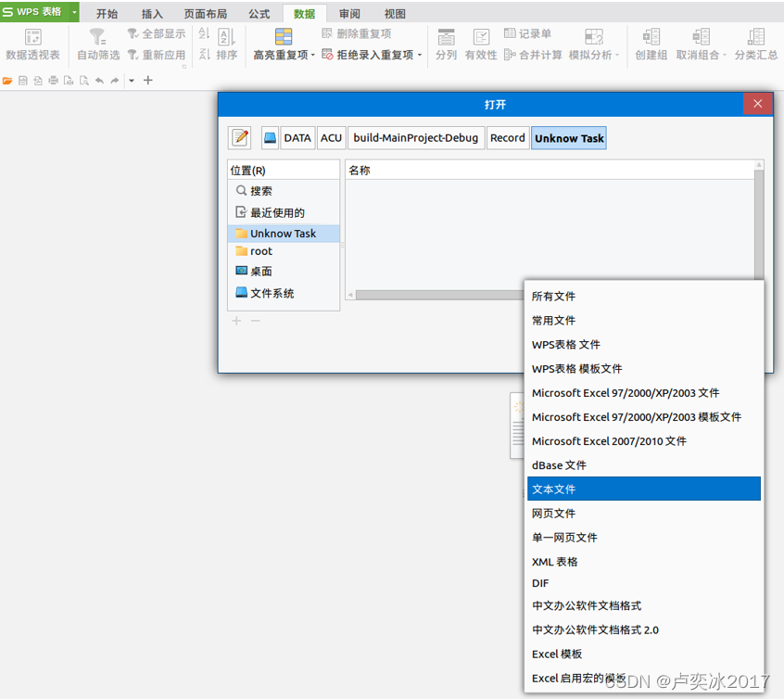The width and height of the screenshot is (784, 699).
Task: Choose 文本文件 file type
Action: point(644,489)
